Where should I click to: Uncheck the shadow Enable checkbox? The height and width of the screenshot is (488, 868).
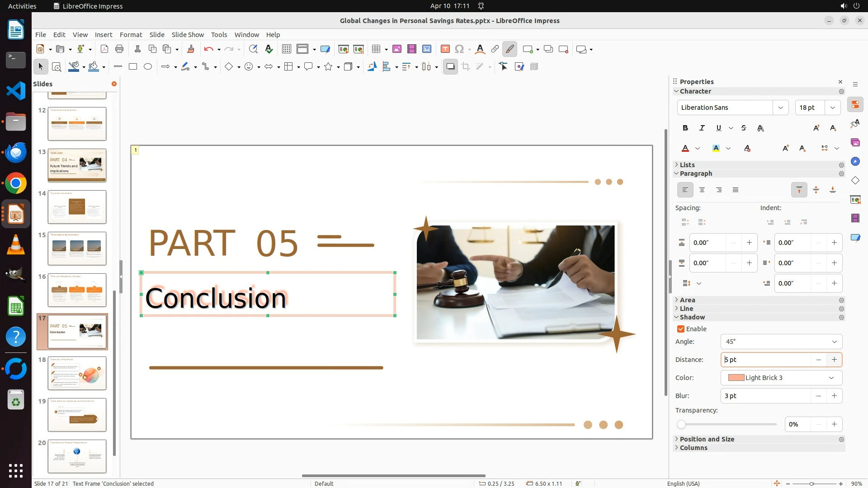tap(681, 329)
